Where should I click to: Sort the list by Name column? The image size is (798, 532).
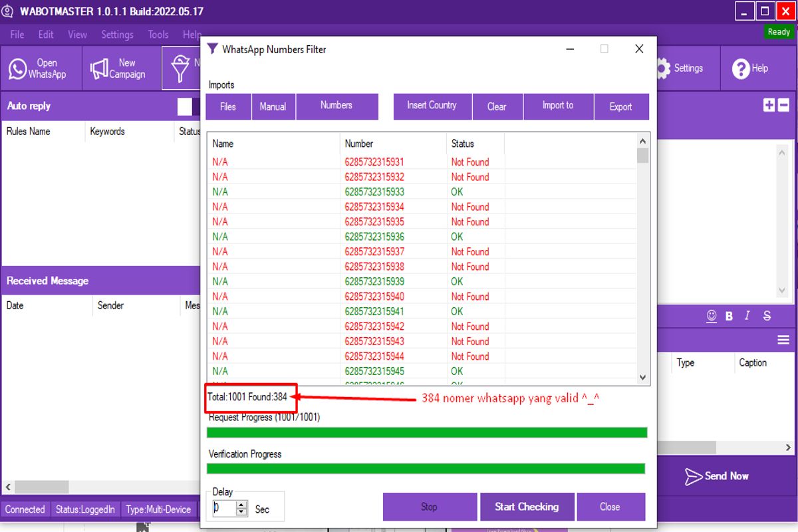[274, 144]
